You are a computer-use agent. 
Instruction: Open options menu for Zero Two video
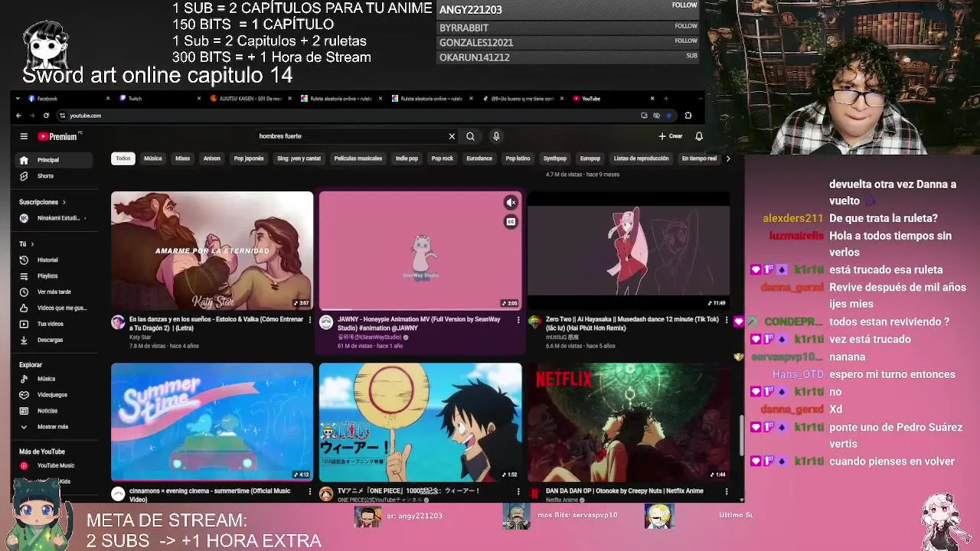click(727, 320)
